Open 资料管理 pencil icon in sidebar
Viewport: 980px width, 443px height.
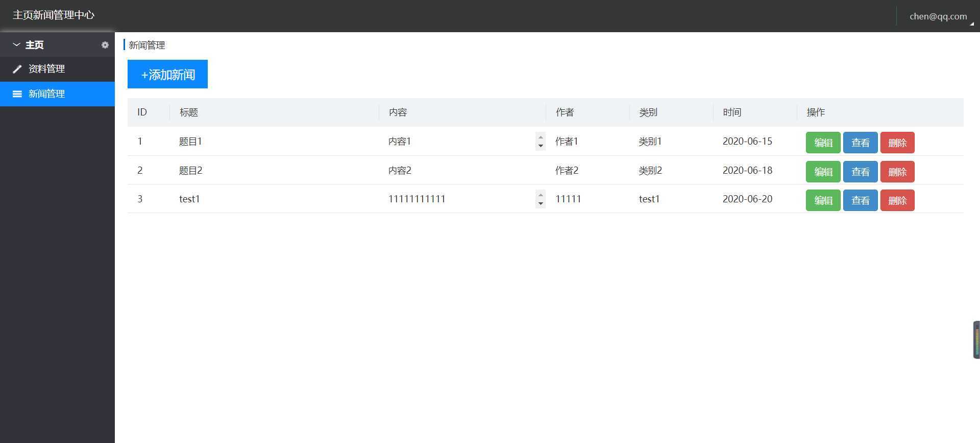coord(17,69)
